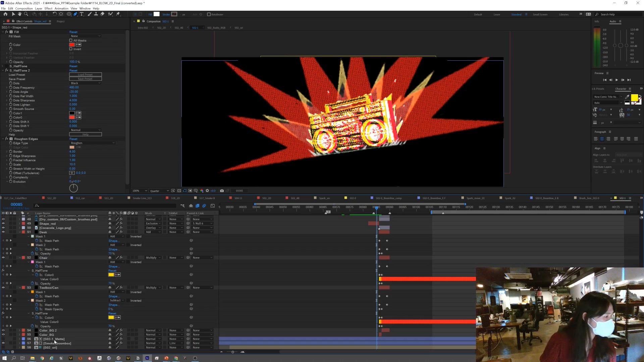Click the Save Preset button
644x362 pixels.
tap(85, 78)
